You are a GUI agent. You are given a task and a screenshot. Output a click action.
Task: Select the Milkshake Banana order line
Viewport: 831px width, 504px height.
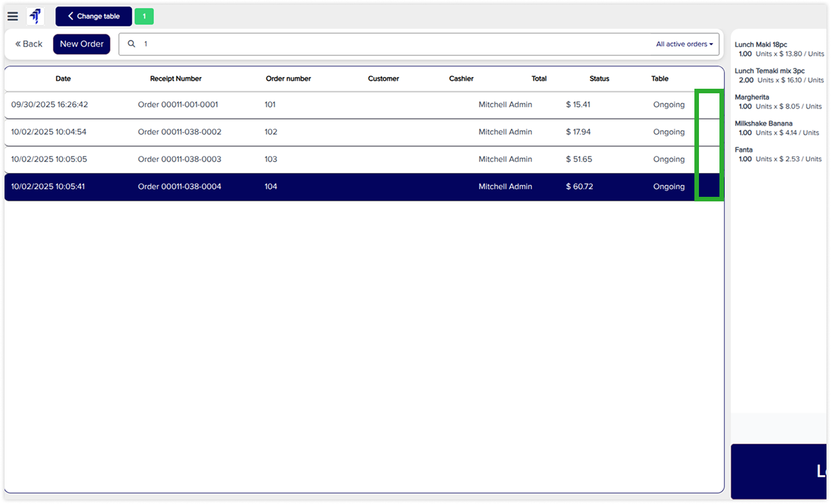[779, 128]
